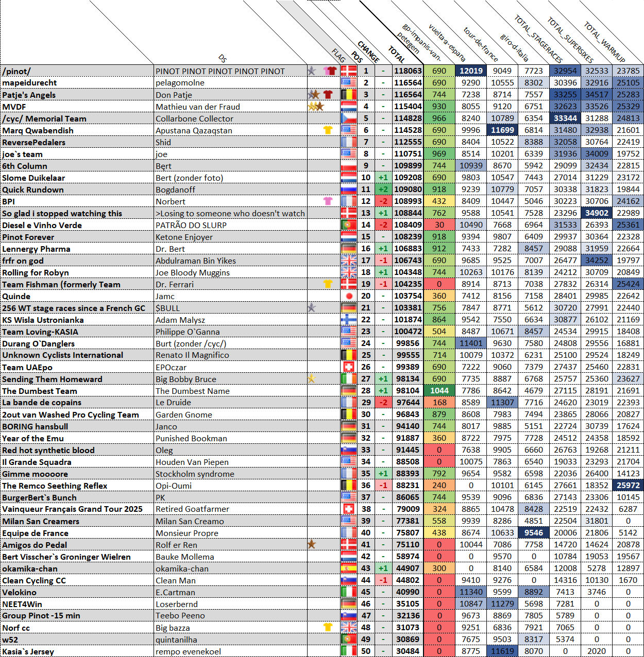
Task: Click the team name mapeidurecht
Action: [30, 82]
